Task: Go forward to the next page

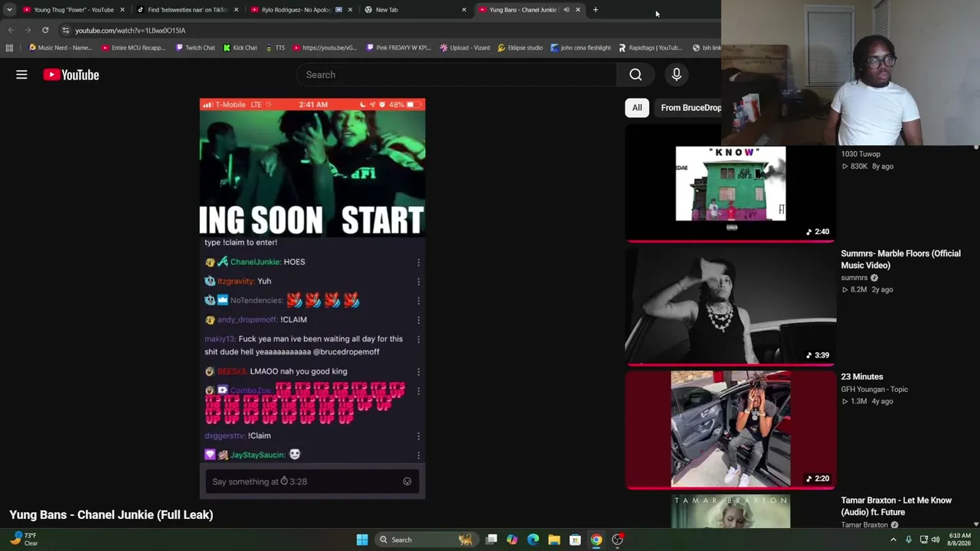Action: click(x=28, y=30)
